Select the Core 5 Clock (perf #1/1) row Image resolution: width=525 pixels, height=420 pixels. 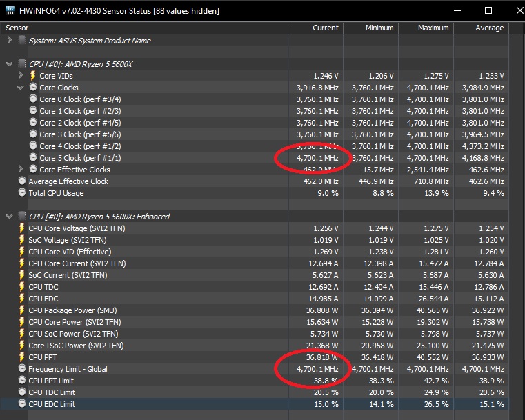[x=255, y=158]
